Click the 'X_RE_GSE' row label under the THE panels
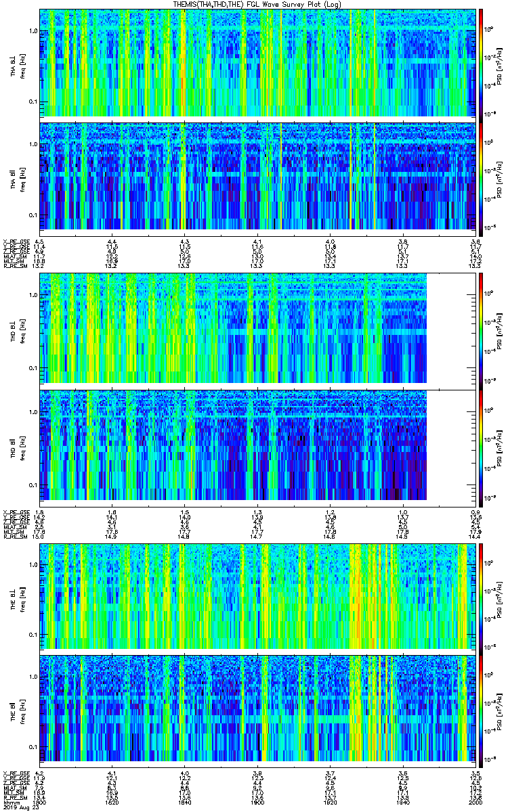This screenshot has width=508, height=812. (15, 773)
